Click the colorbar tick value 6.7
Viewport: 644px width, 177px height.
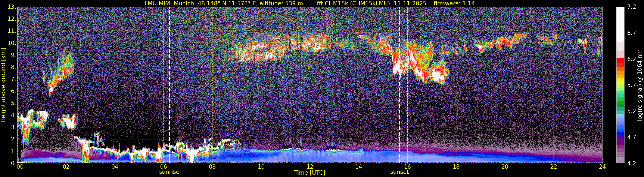632,33
